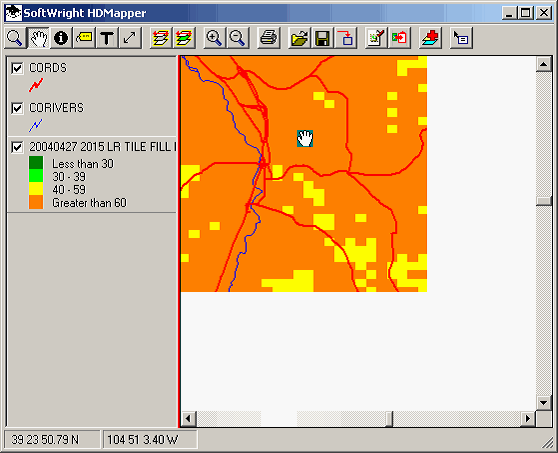Activate the identify info tool
558x453 pixels.
click(61, 38)
